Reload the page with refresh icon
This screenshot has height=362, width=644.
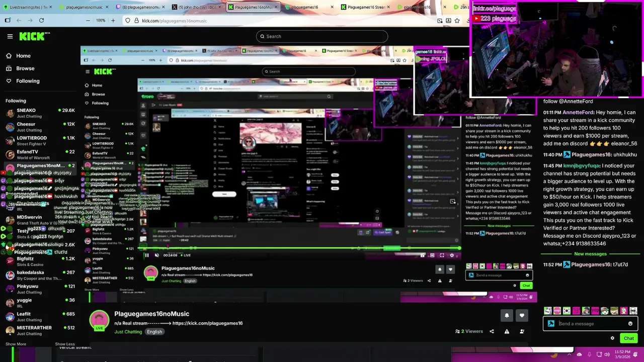click(41, 21)
